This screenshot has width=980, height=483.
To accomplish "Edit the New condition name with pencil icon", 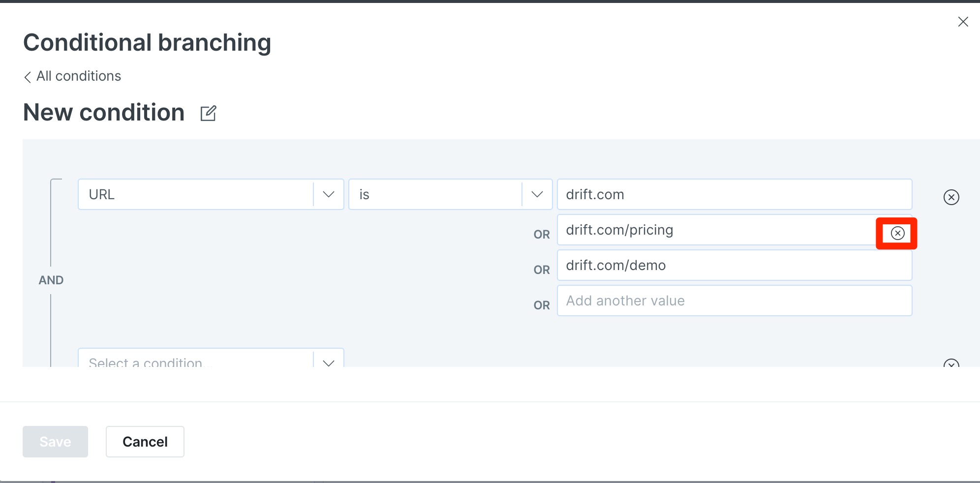I will [x=208, y=113].
